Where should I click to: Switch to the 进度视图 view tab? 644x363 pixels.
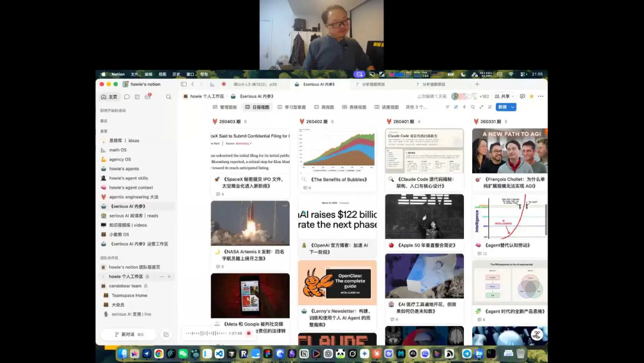coord(386,107)
